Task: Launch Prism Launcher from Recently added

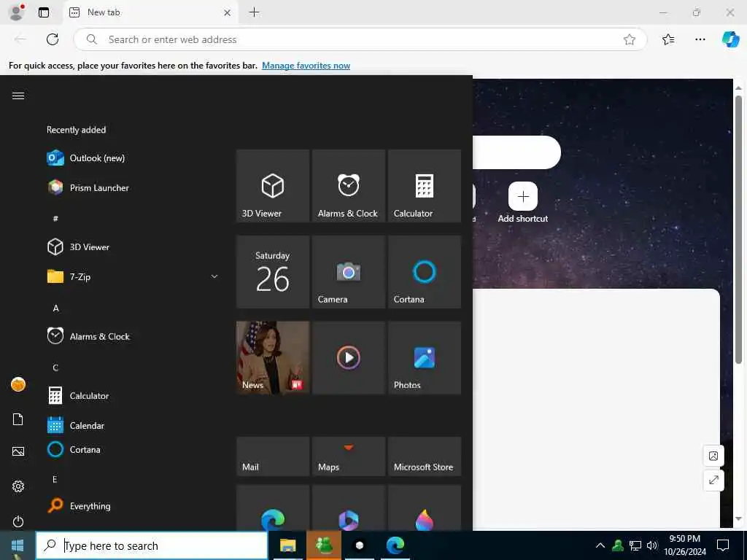Action: pyautogui.click(x=133, y=187)
